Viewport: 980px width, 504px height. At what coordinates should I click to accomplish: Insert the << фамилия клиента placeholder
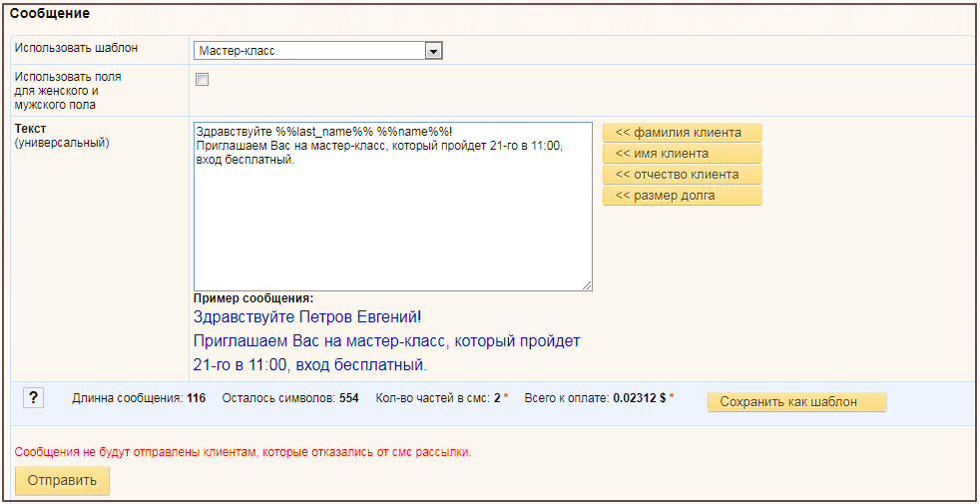point(682,133)
